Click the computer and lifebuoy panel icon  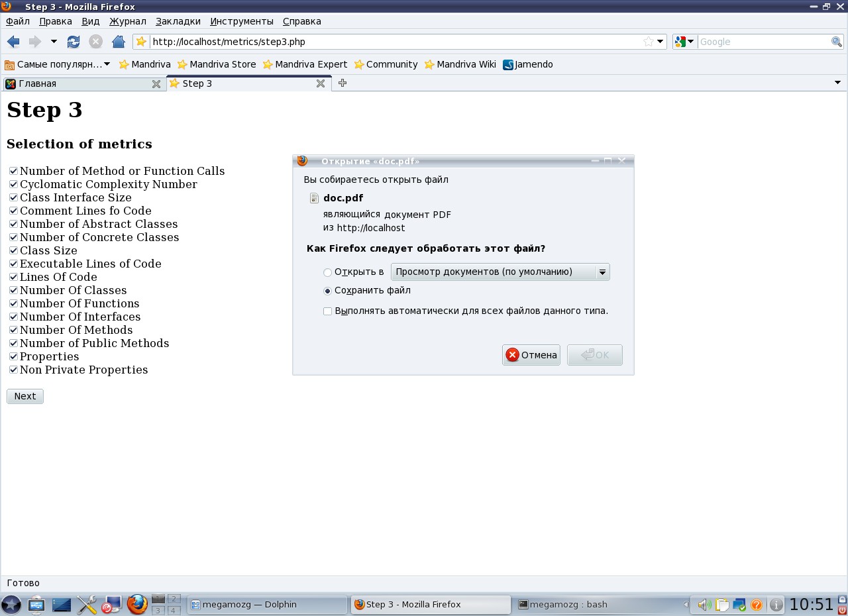(x=111, y=604)
